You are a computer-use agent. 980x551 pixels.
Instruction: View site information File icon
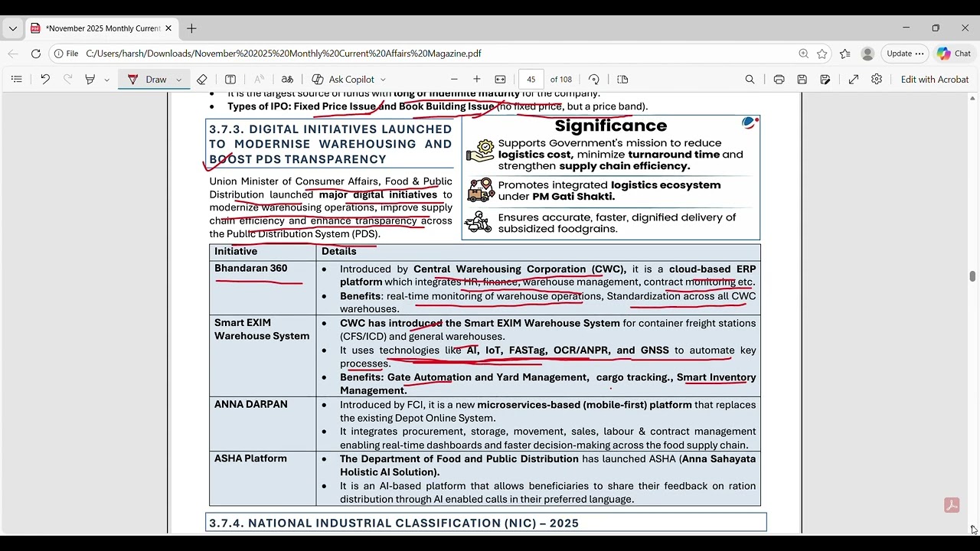[x=66, y=54]
